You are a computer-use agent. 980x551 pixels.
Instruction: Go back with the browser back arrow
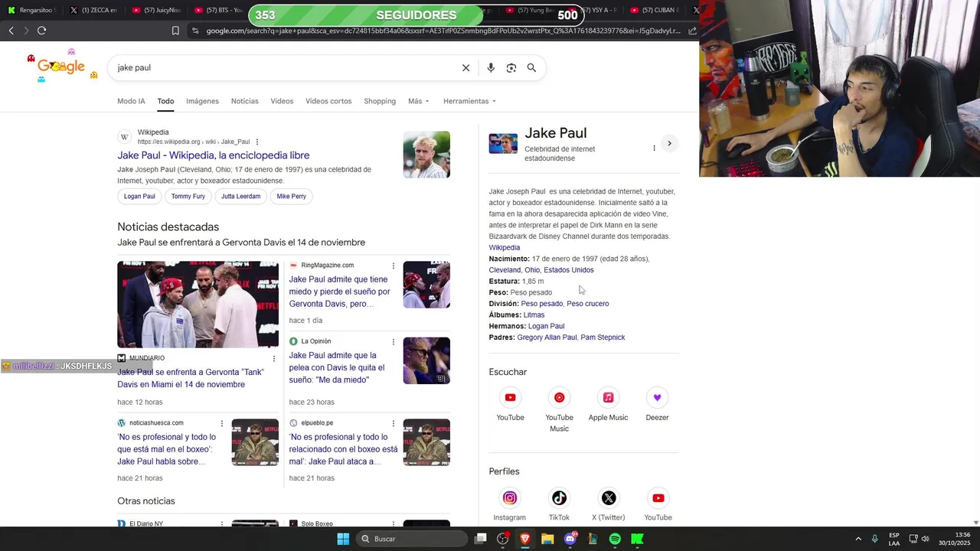(11, 31)
